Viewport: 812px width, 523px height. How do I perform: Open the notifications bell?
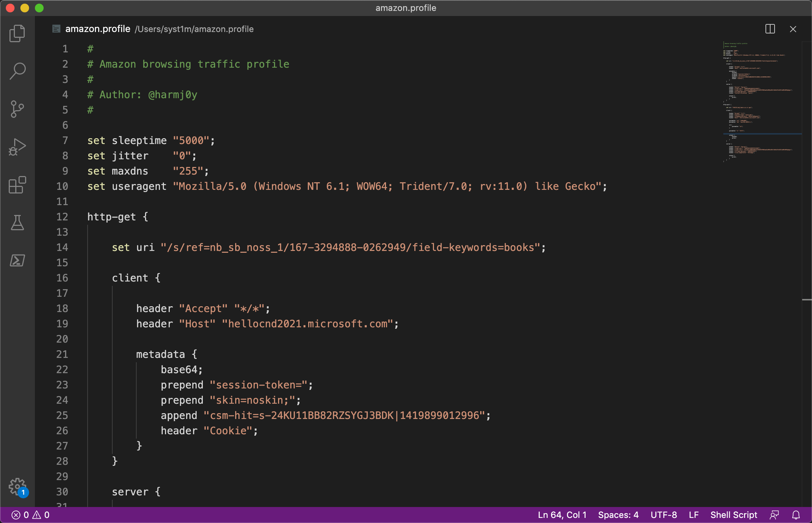coord(796,515)
